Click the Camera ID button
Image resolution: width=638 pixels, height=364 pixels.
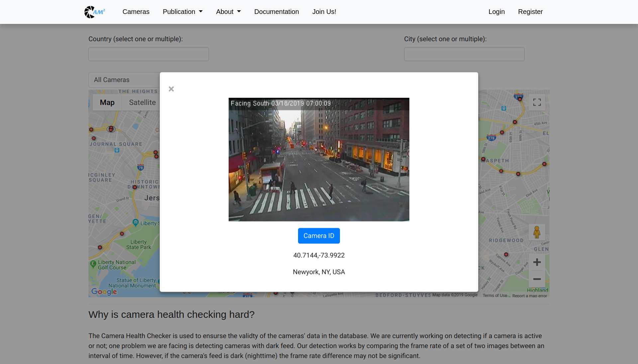click(x=319, y=236)
